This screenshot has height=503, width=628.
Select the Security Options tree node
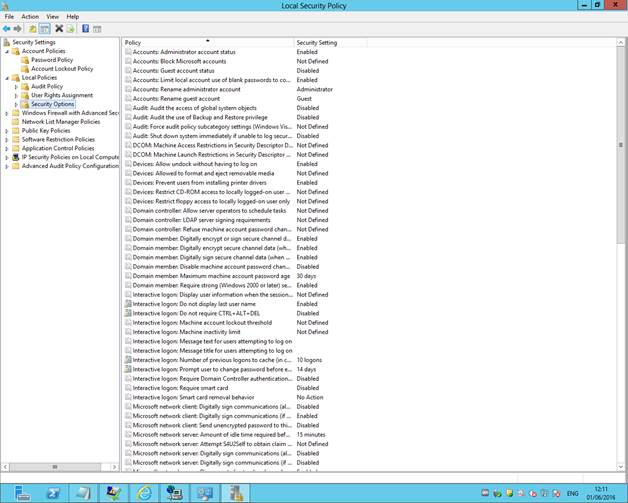click(x=52, y=104)
